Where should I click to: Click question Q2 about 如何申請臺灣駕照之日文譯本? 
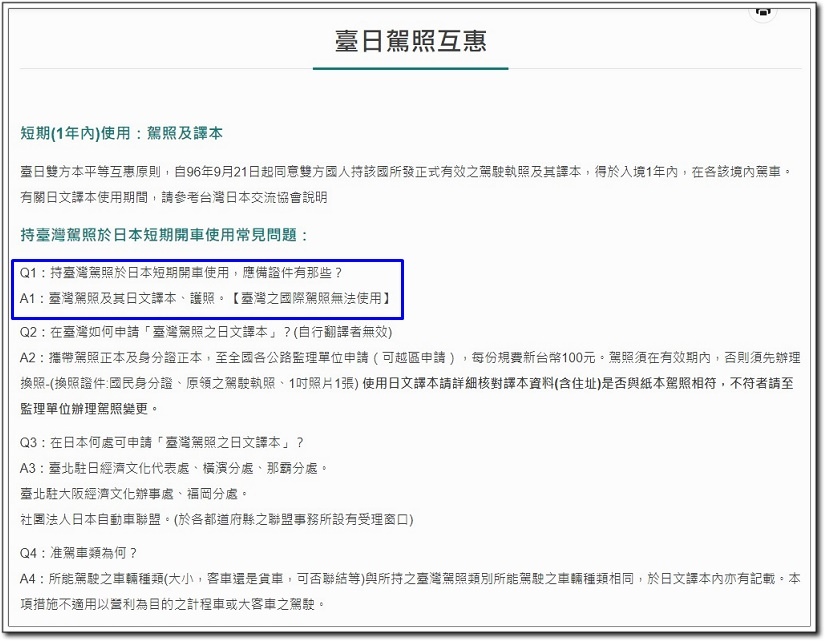click(x=206, y=332)
